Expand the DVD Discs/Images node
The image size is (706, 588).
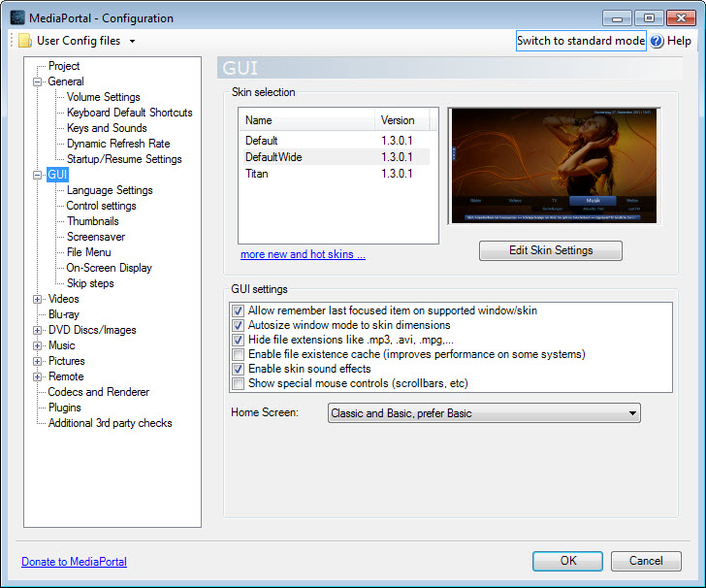(x=38, y=330)
